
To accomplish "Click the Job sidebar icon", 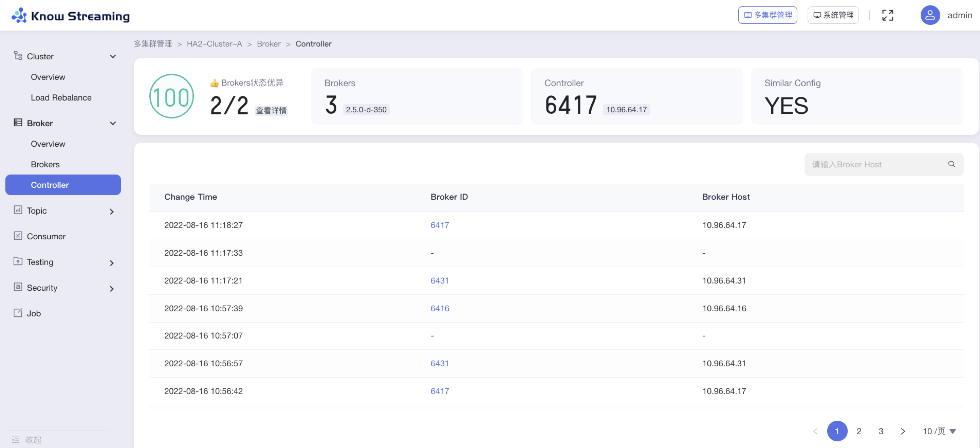I will 18,313.
